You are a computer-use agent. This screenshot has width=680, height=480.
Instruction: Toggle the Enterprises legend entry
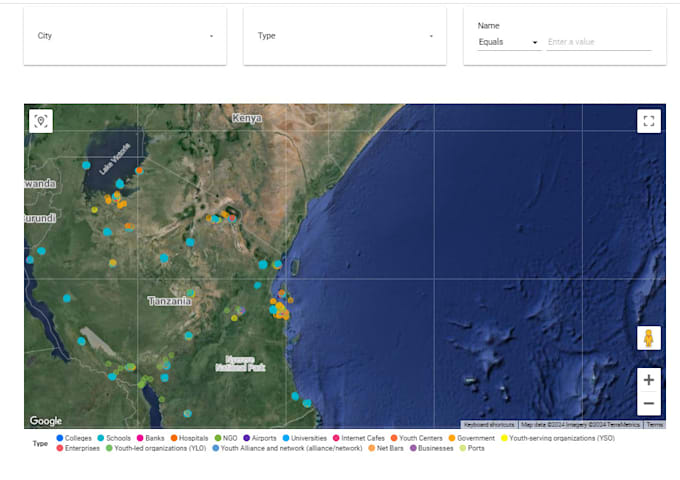point(78,448)
